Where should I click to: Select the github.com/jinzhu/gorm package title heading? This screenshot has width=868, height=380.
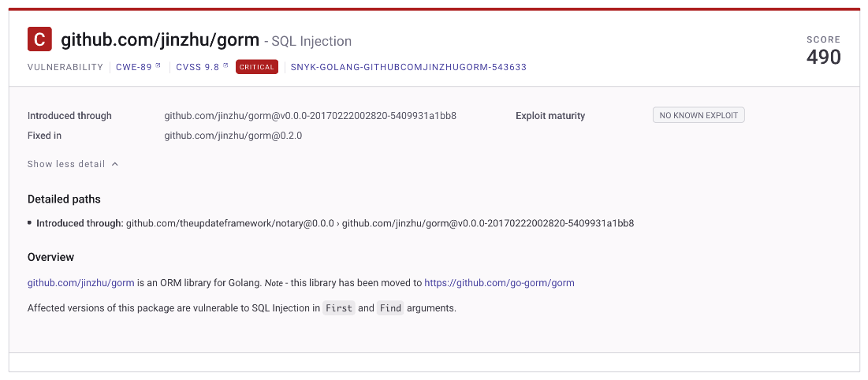(160, 39)
